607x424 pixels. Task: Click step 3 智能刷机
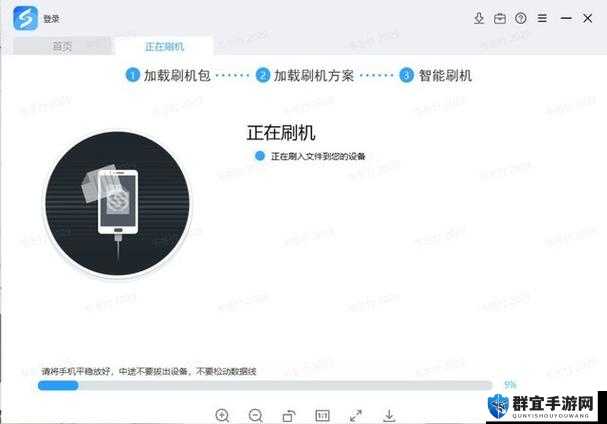(436, 75)
